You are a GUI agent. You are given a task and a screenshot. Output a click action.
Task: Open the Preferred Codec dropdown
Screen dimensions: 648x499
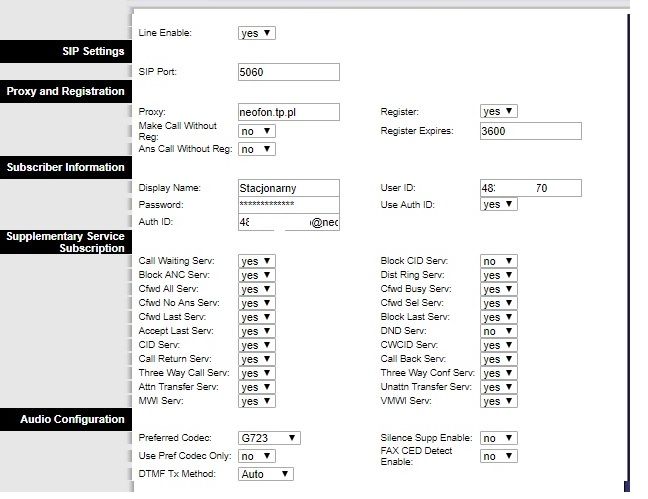(x=269, y=438)
